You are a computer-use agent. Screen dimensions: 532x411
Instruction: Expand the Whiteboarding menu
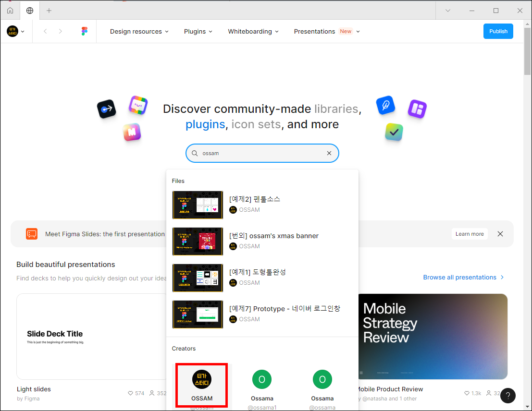click(x=253, y=31)
